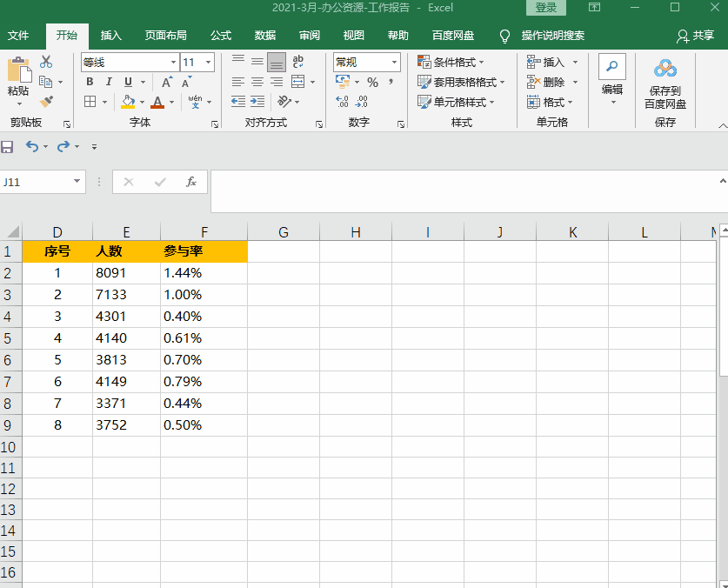Toggle Italic formatting
The image size is (728, 588).
tap(109, 82)
